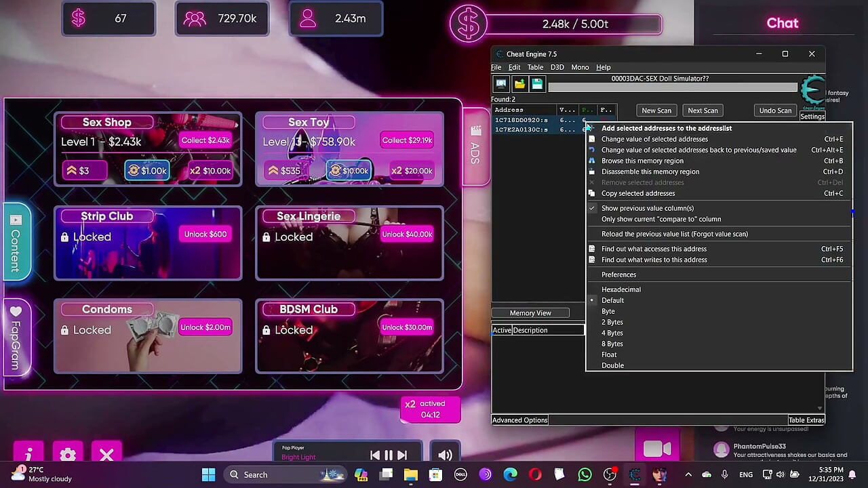The height and width of the screenshot is (488, 868).
Task: Open Advanced Options panel in Cheat Engine
Action: [x=520, y=420]
